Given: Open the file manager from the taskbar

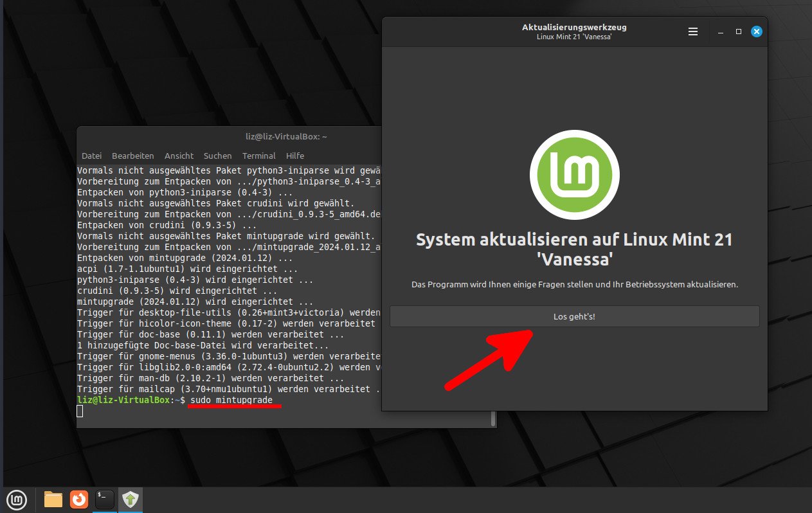Looking at the screenshot, I should 53,500.
